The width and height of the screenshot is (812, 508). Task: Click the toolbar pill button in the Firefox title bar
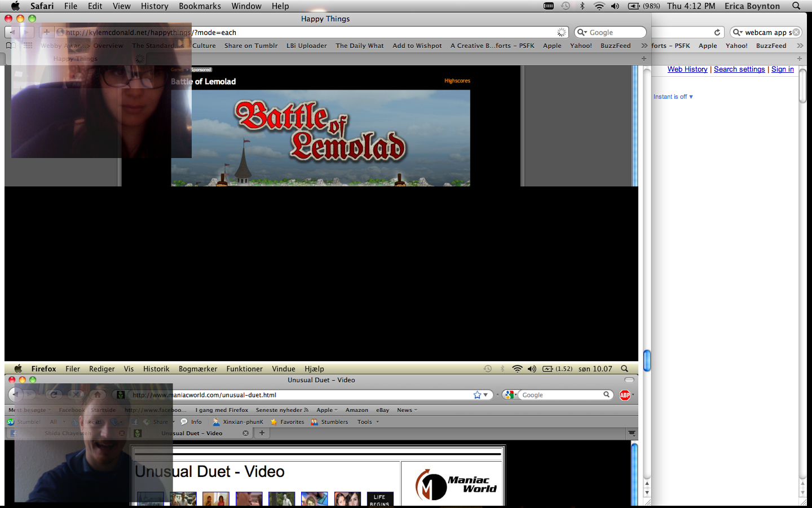click(629, 380)
